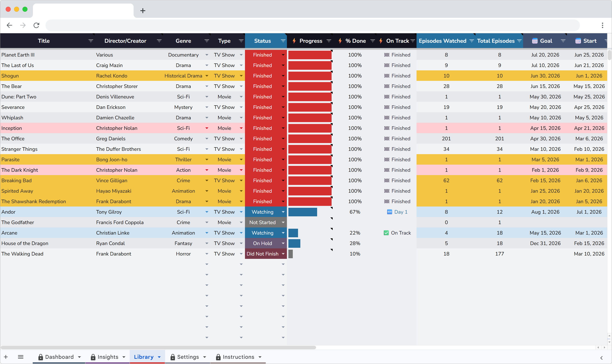Screen dimensions: 612x364
Task: Click the checkered flag beside Planet Earth III's Finished
Action: tap(386, 55)
